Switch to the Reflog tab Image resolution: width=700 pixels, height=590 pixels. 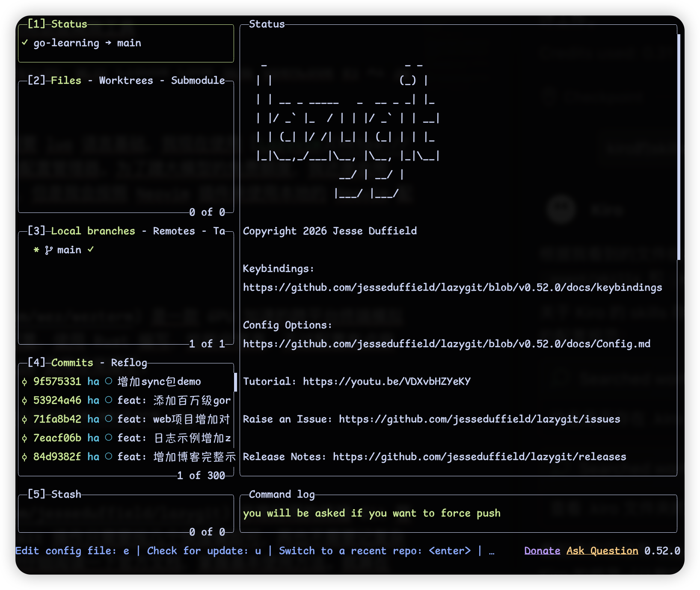pyautogui.click(x=129, y=363)
